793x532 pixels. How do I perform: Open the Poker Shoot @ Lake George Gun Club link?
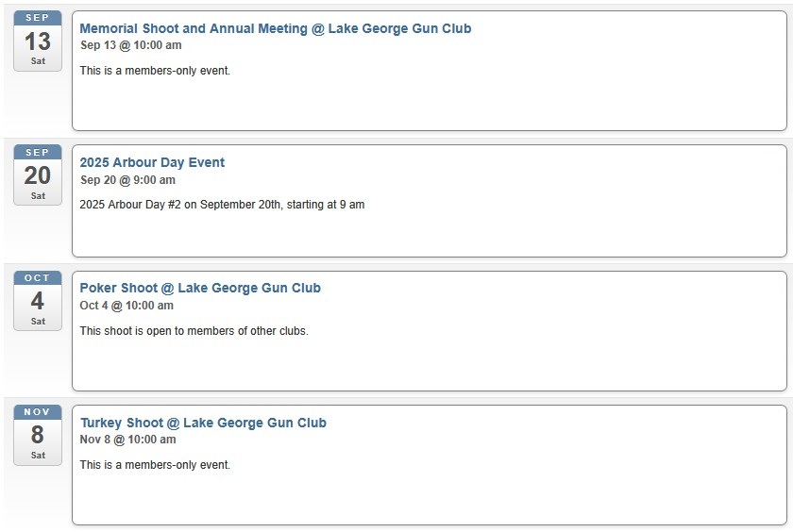[200, 288]
